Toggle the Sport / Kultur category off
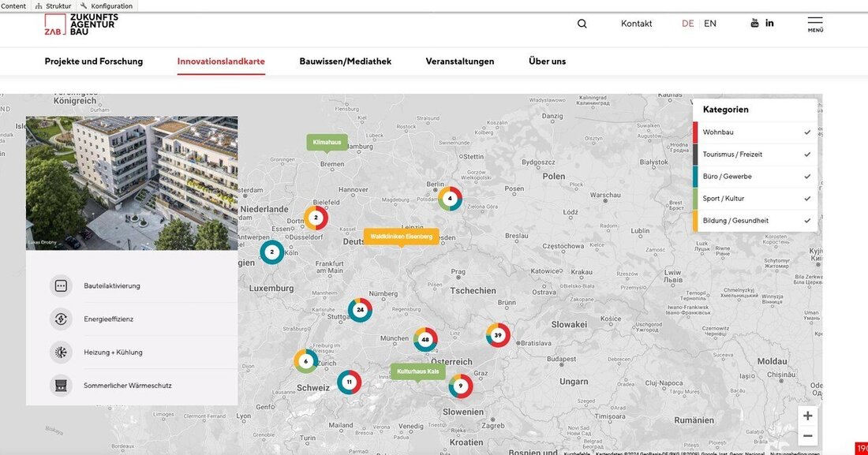 pyautogui.click(x=806, y=198)
